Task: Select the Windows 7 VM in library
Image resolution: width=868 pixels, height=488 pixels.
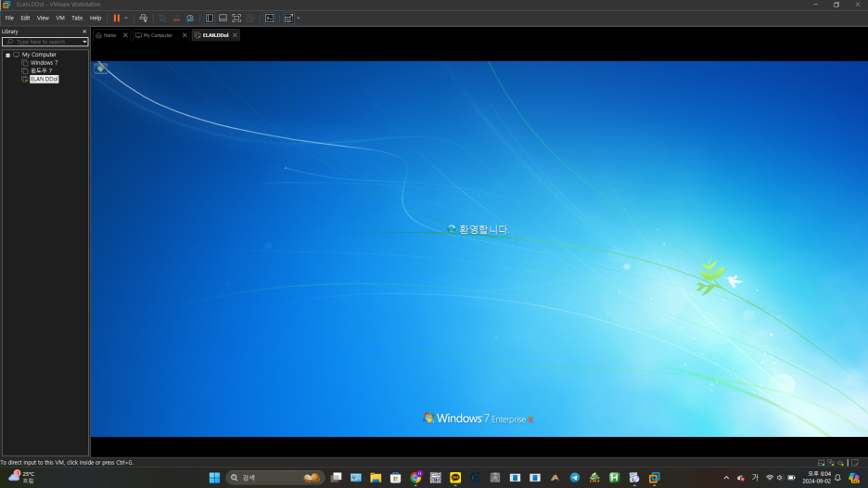Action: [x=44, y=63]
